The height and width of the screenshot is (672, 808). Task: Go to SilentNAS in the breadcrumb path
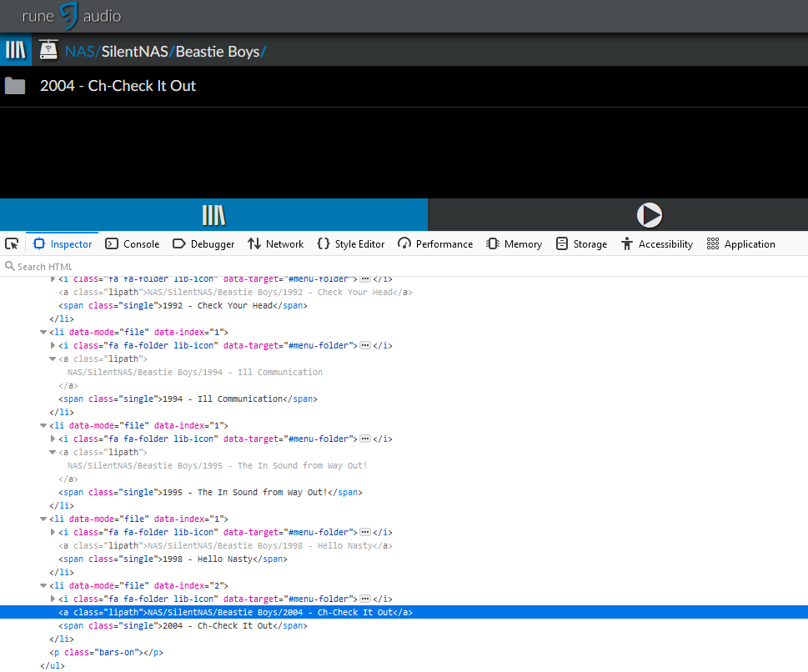click(134, 52)
